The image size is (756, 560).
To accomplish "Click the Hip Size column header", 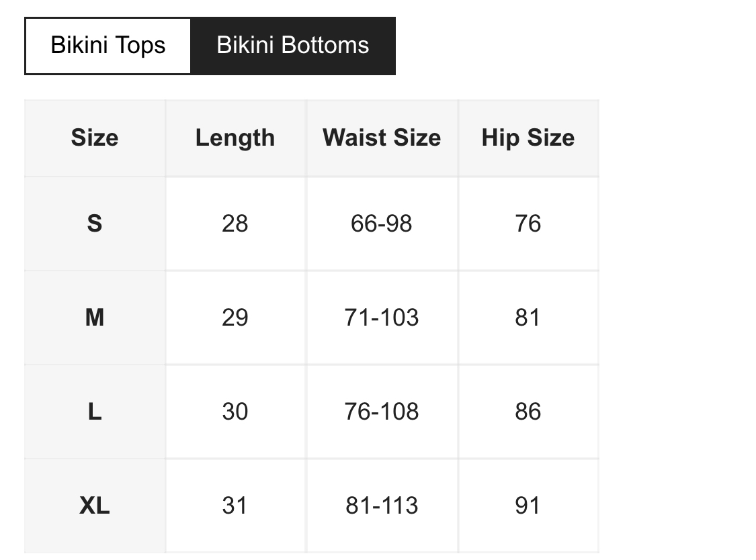I will (x=528, y=138).
